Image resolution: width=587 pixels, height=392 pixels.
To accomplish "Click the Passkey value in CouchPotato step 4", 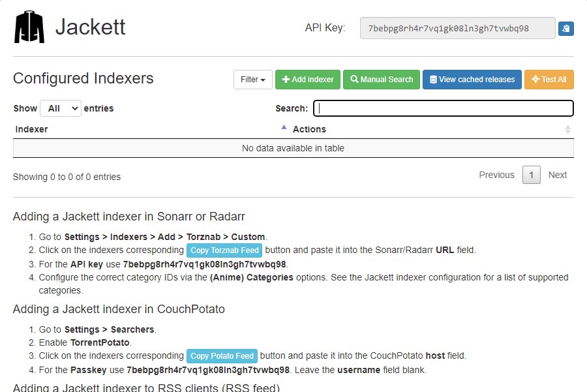I will tap(208, 370).
